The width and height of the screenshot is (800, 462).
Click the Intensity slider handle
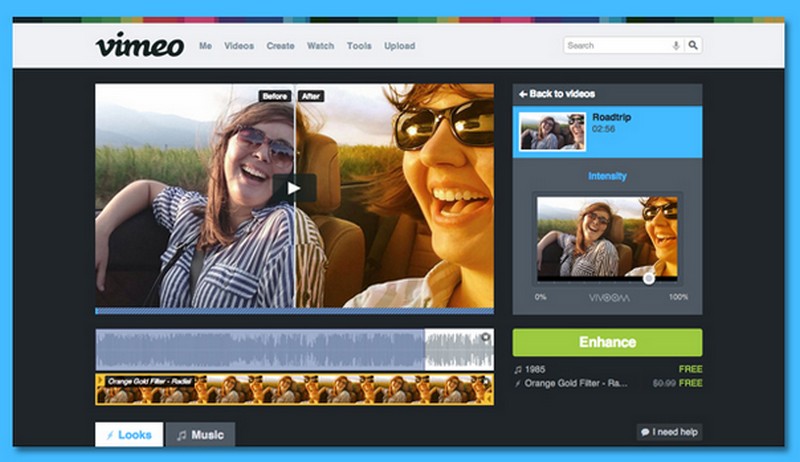tap(649, 278)
